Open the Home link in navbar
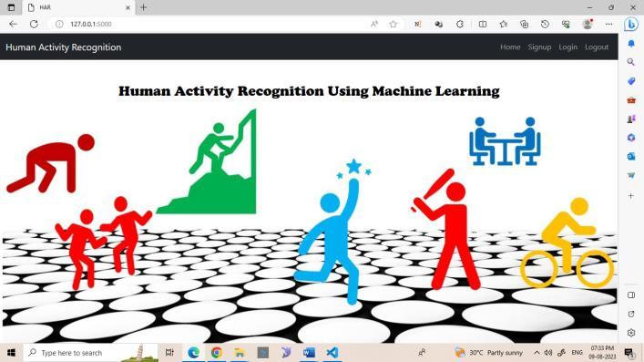Screen dimensions: 644x362 pos(510,47)
